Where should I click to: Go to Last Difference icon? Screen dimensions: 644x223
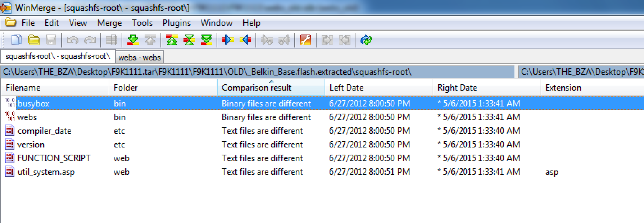tap(206, 40)
